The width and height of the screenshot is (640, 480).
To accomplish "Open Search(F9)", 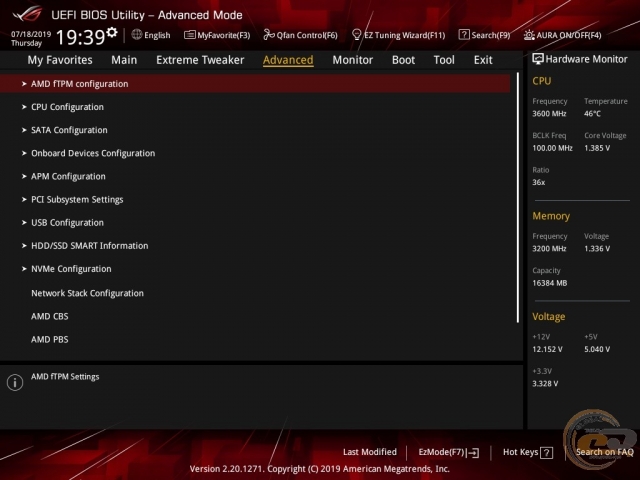I will pyautogui.click(x=491, y=35).
